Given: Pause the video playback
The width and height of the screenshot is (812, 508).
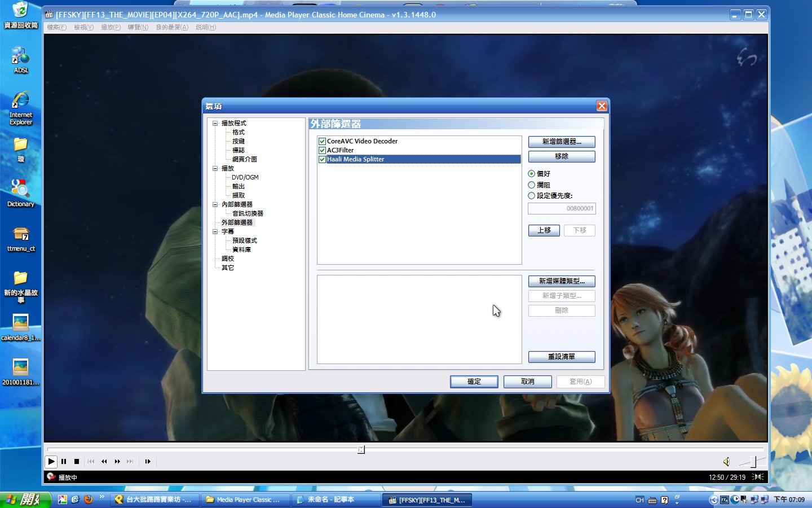Looking at the screenshot, I should pos(64,462).
